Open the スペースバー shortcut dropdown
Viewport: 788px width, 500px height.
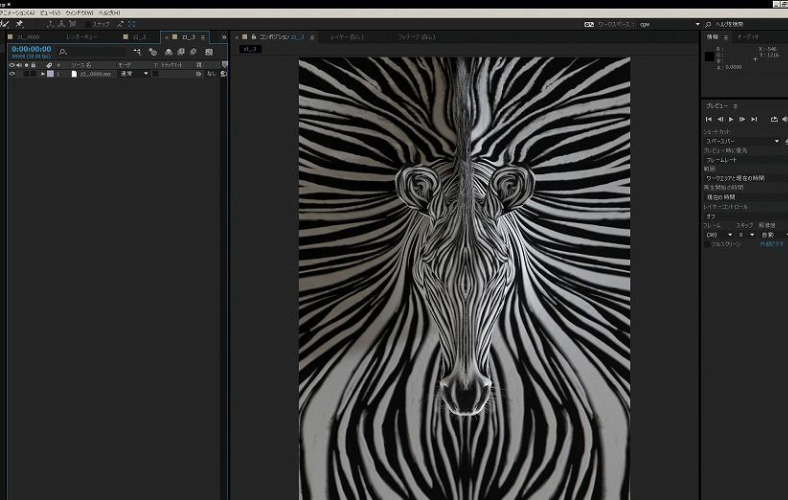742,141
